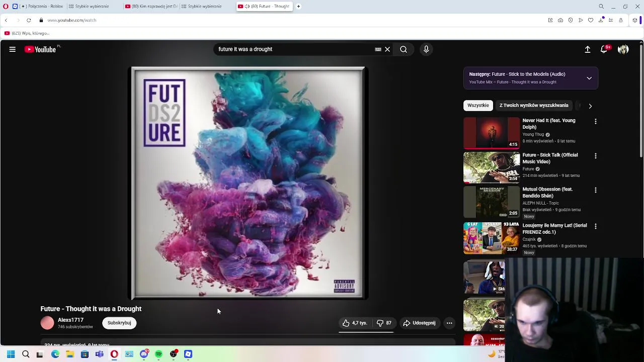Image resolution: width=644 pixels, height=362 pixels.
Task: Open Opera tab search magnifier
Action: click(x=601, y=7)
